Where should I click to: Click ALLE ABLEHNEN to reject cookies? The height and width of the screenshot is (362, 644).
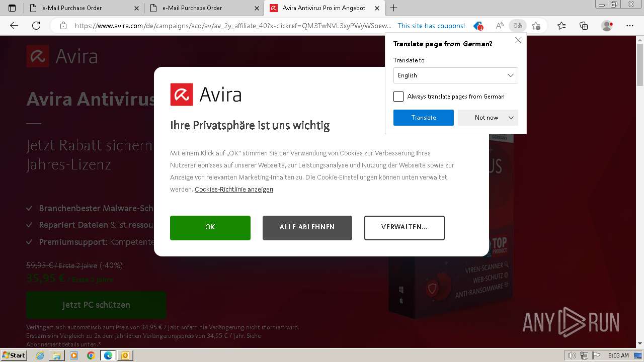pos(307,228)
